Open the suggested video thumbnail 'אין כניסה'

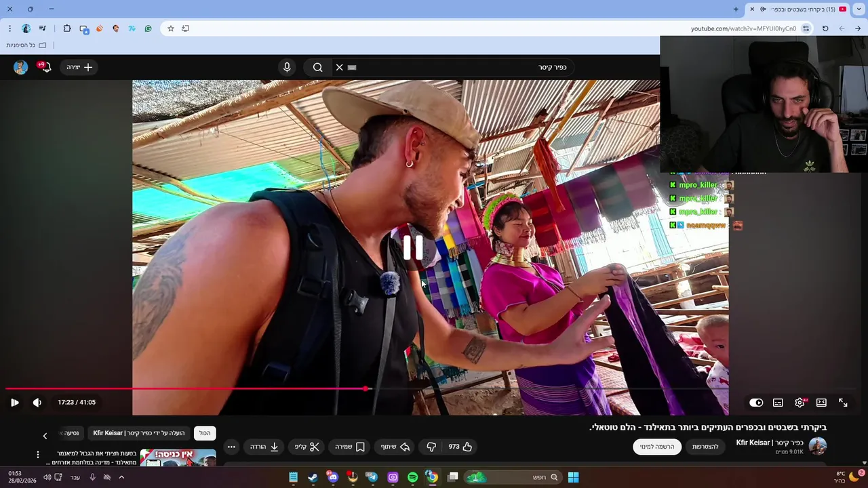(x=178, y=457)
